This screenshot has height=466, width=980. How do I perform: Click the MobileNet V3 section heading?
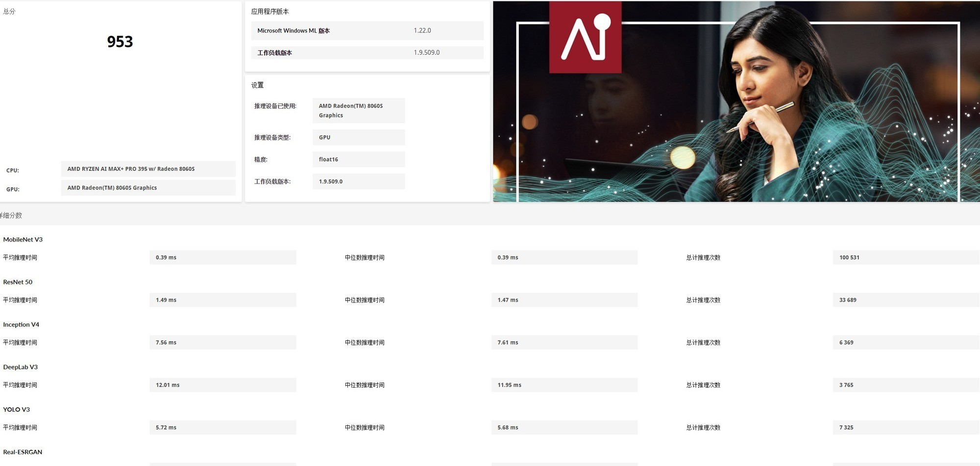23,239
